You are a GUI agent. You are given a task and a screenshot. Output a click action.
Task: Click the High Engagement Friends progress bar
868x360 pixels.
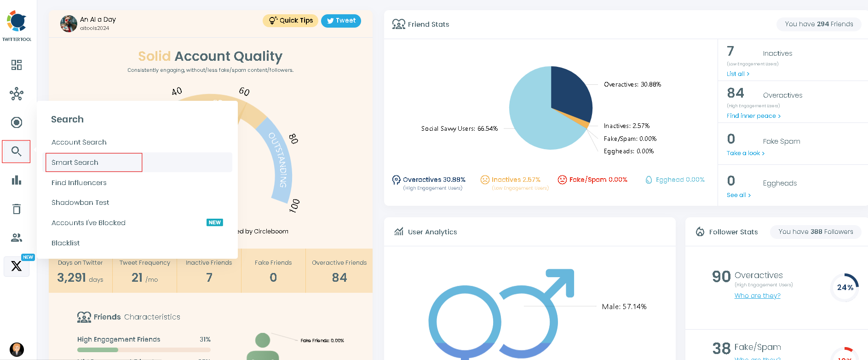click(144, 350)
